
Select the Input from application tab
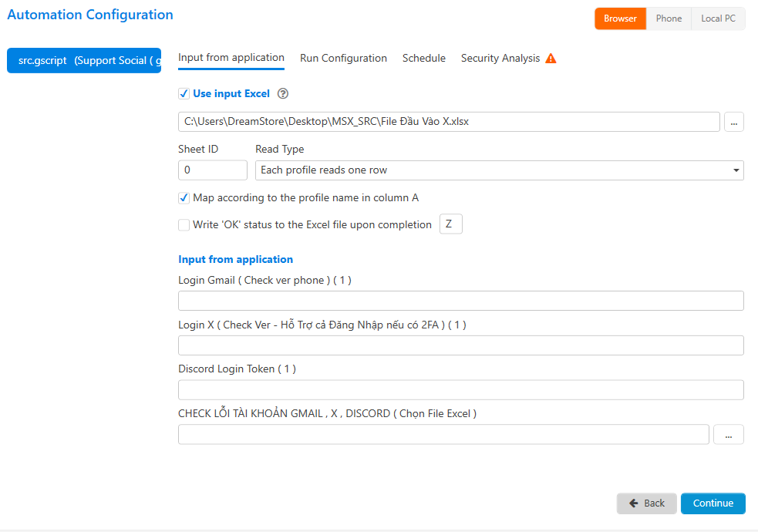pyautogui.click(x=231, y=58)
